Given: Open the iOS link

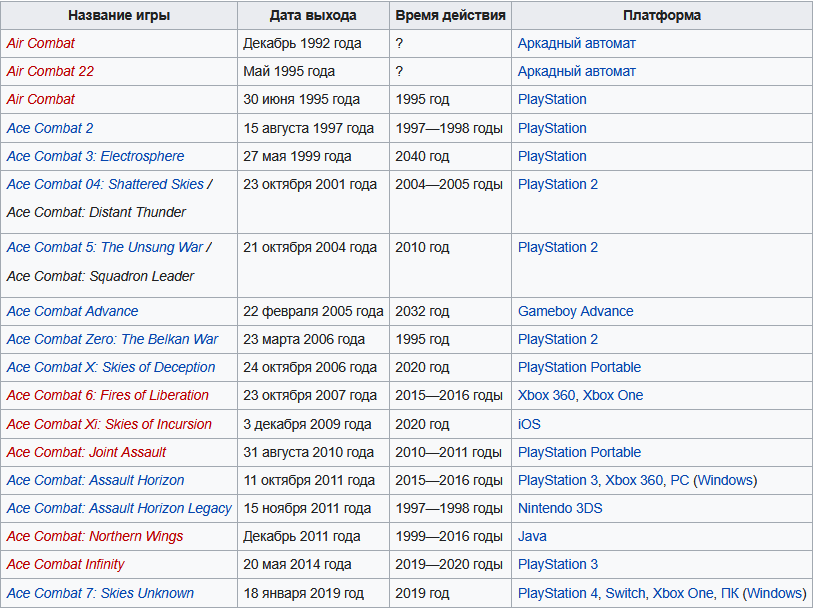Looking at the screenshot, I should [x=529, y=424].
